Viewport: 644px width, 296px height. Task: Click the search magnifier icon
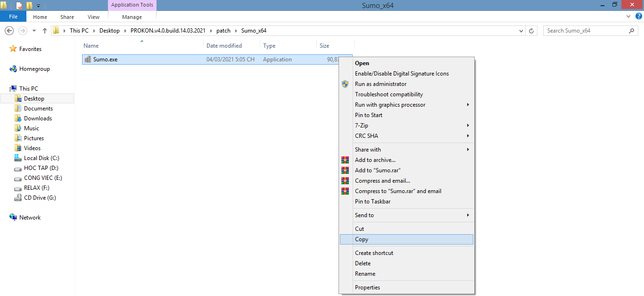[x=632, y=31]
